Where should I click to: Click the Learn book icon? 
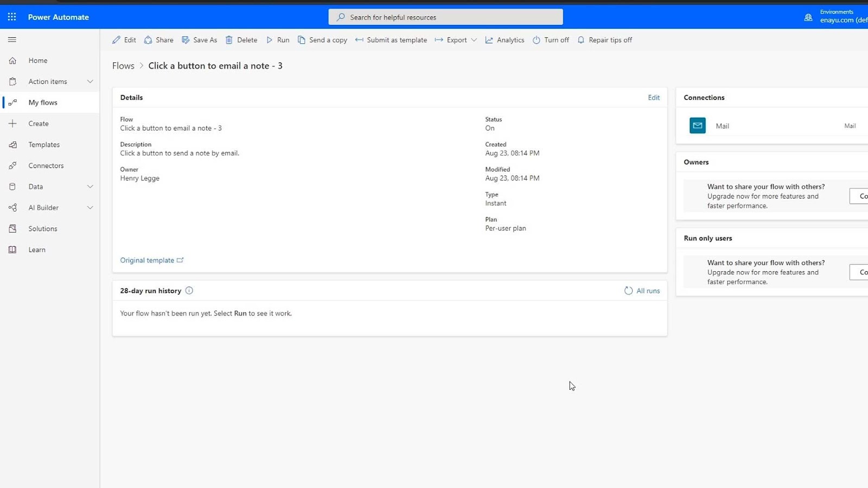[12, 250]
